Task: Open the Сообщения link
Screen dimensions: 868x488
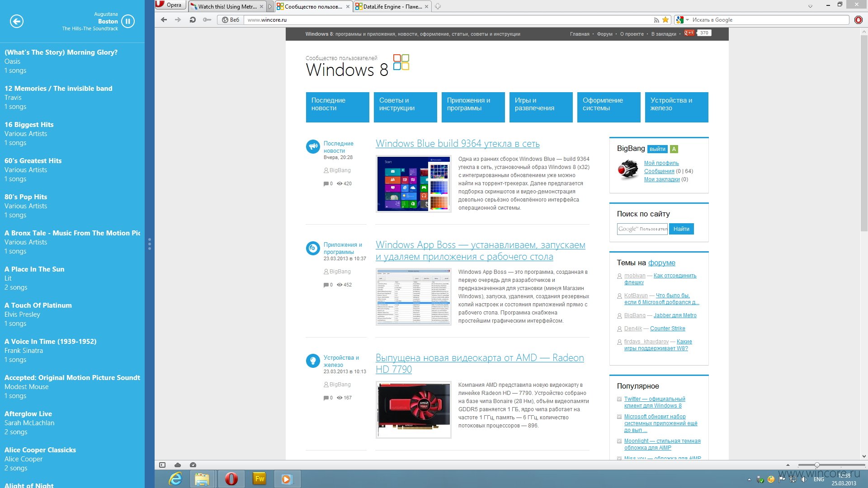Action: tap(659, 171)
